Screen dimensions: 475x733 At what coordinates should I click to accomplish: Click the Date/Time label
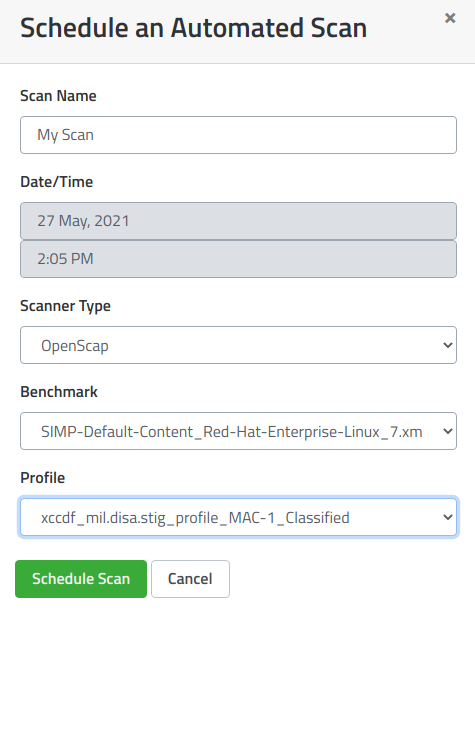pyautogui.click(x=57, y=182)
